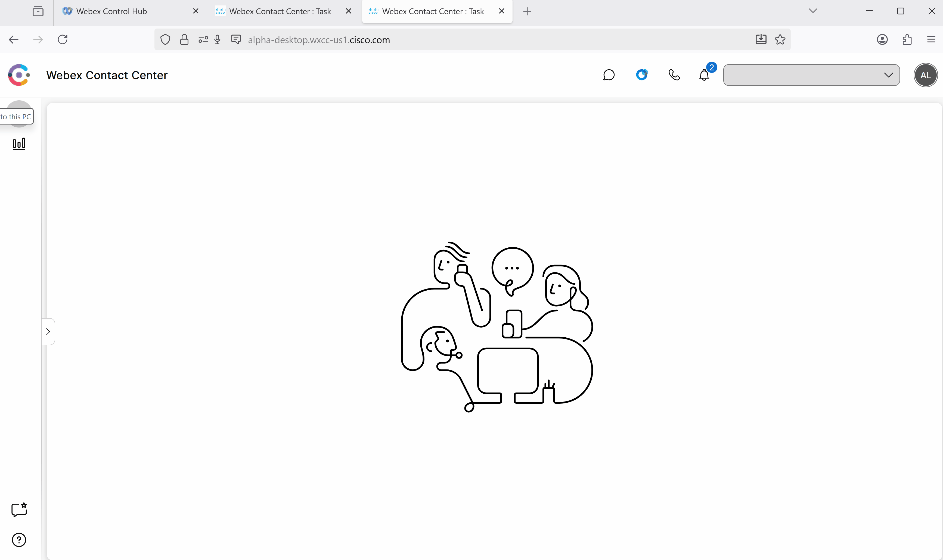Image resolution: width=943 pixels, height=560 pixels.
Task: Expand the agent state dropdown
Action: [811, 75]
